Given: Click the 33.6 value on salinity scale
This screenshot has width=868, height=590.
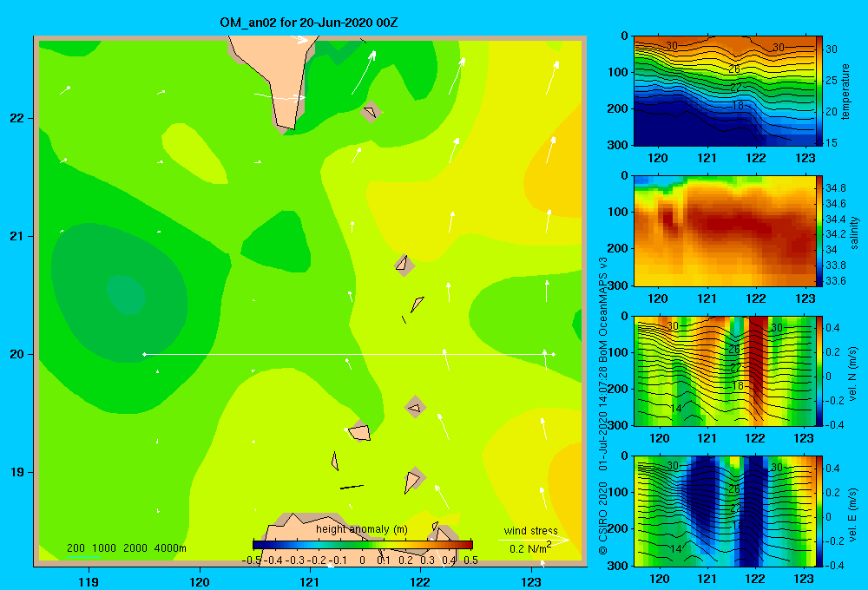Looking at the screenshot, I should click(835, 281).
